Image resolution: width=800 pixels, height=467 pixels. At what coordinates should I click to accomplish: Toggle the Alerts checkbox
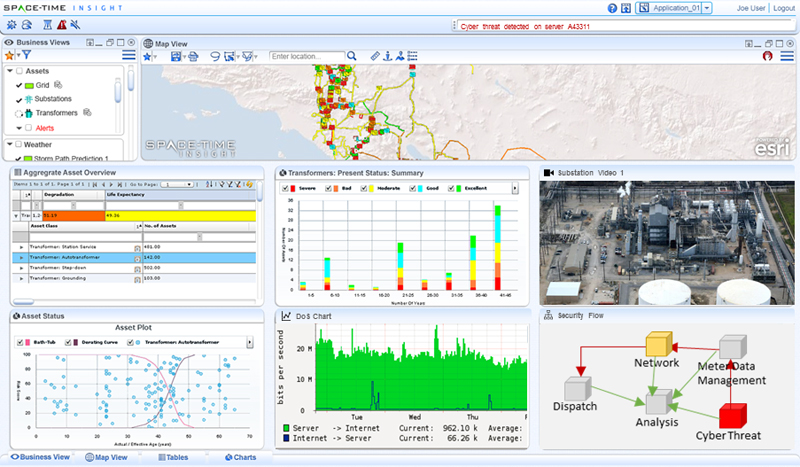29,128
